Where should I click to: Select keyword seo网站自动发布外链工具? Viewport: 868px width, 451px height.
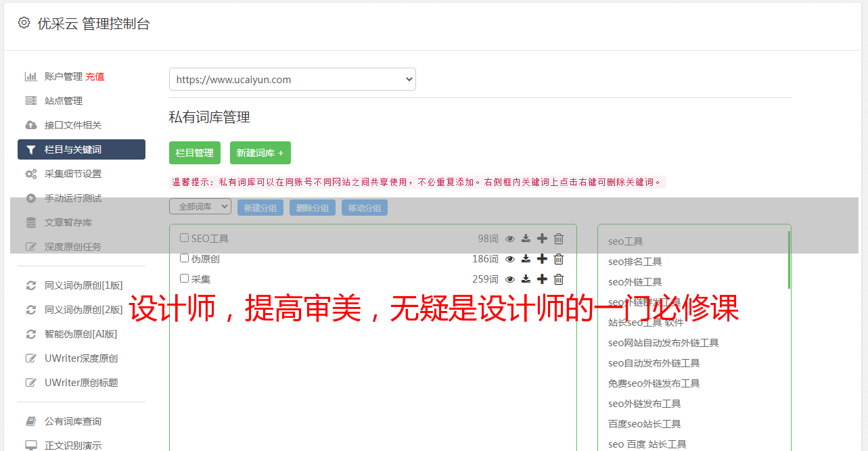click(x=663, y=343)
